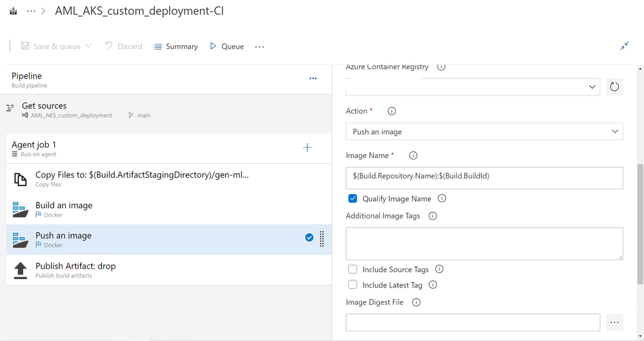Expand the Save & queue dropdown chevron

pos(88,46)
